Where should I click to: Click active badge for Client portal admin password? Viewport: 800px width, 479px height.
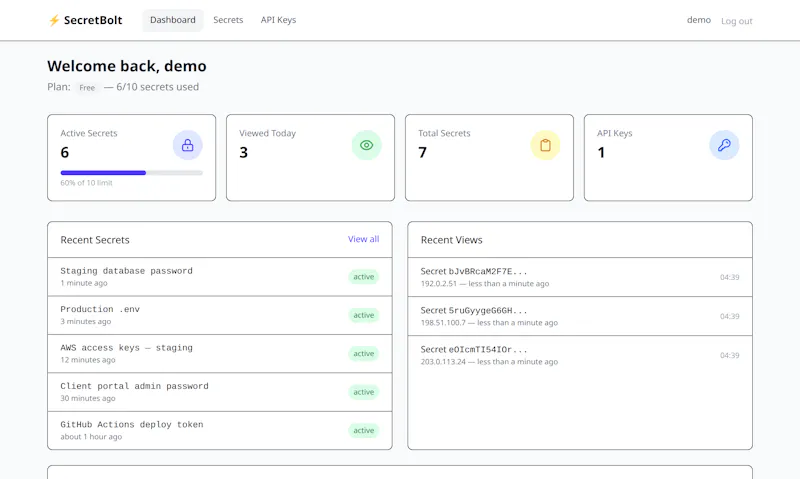364,392
